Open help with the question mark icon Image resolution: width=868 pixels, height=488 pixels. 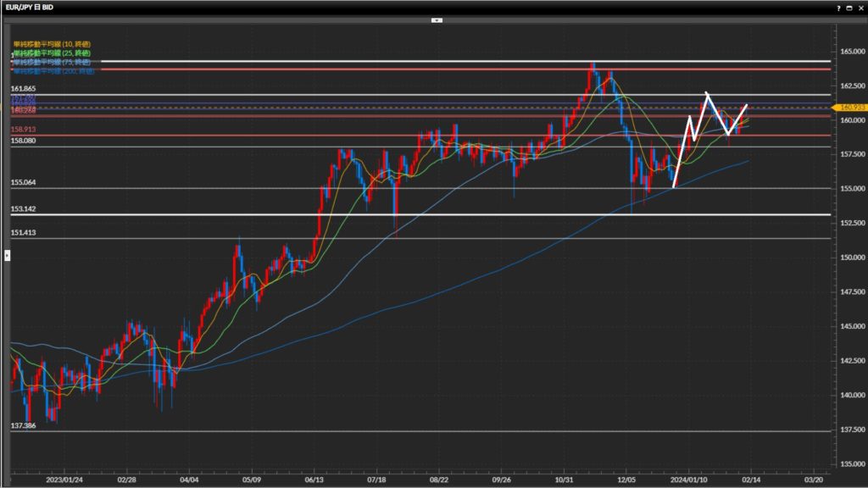point(838,7)
